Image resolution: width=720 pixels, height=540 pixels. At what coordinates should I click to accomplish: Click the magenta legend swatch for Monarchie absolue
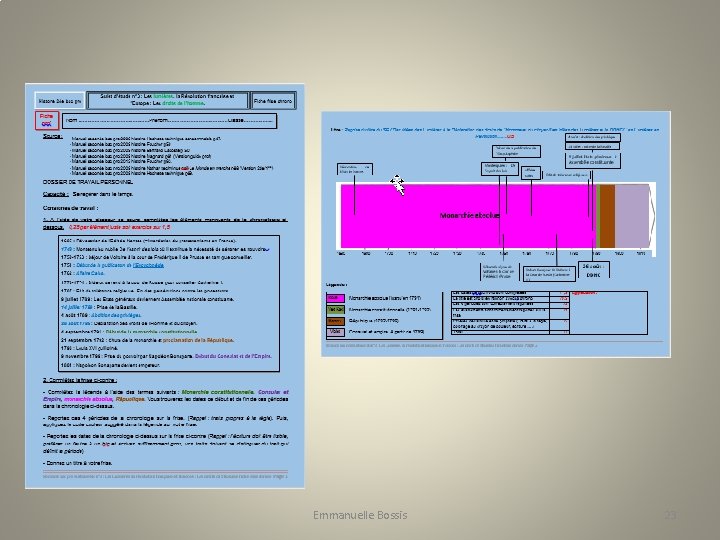(335, 298)
